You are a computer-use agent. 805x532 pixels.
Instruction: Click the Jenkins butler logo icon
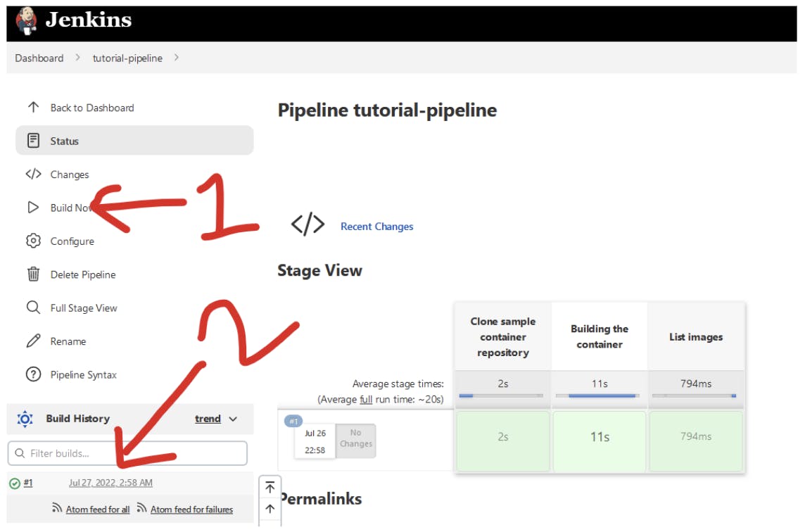pos(26,20)
